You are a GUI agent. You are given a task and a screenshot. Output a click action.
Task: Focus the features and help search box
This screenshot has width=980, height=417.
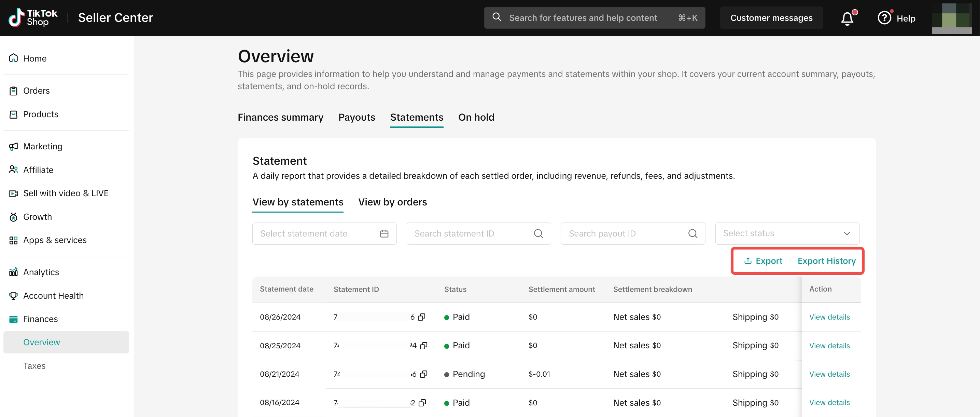[594, 18]
